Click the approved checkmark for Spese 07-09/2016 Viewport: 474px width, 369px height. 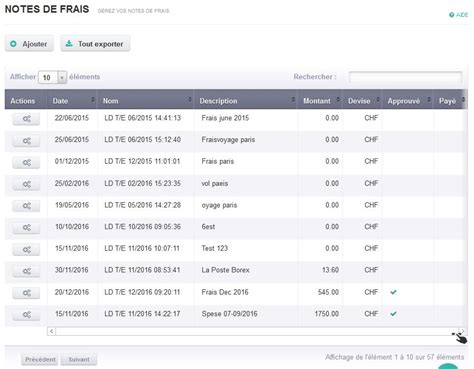click(x=393, y=314)
